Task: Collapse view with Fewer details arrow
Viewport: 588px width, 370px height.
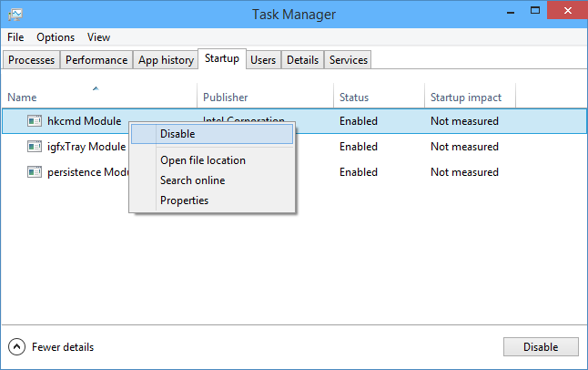Action: tap(17, 346)
